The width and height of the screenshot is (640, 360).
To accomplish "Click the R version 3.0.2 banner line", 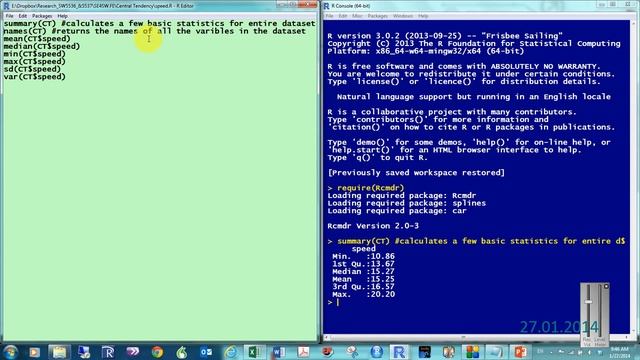I will tap(445, 36).
